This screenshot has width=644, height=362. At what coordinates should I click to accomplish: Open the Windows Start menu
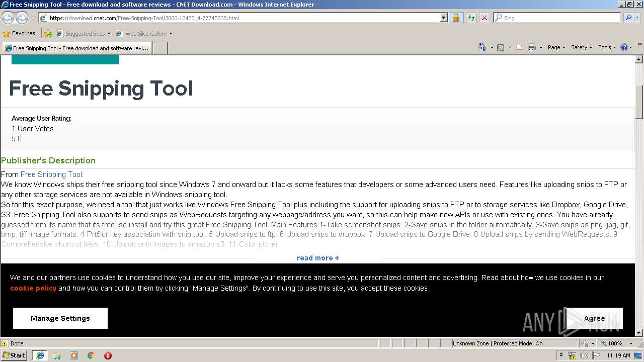pyautogui.click(x=14, y=355)
